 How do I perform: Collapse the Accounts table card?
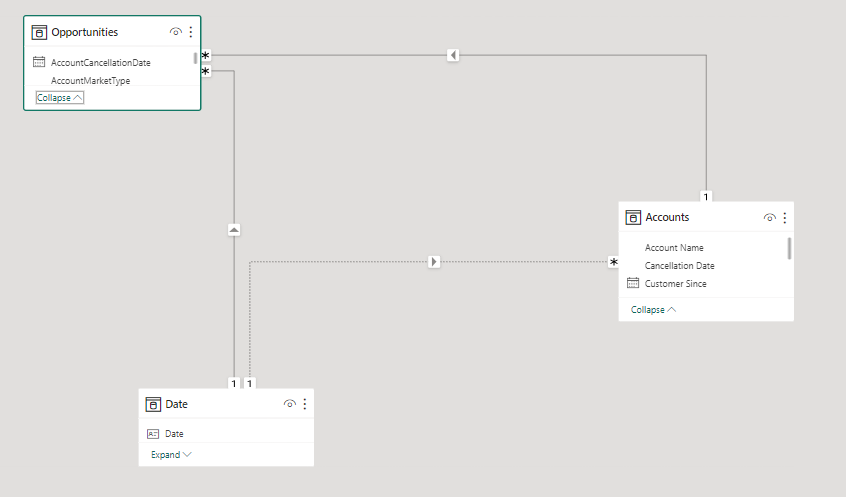(653, 310)
